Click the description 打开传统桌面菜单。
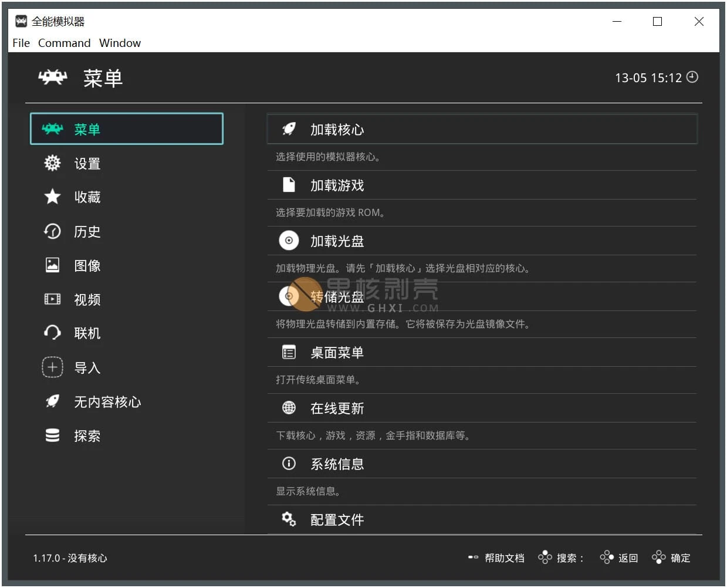This screenshot has width=727, height=588. 319,380
